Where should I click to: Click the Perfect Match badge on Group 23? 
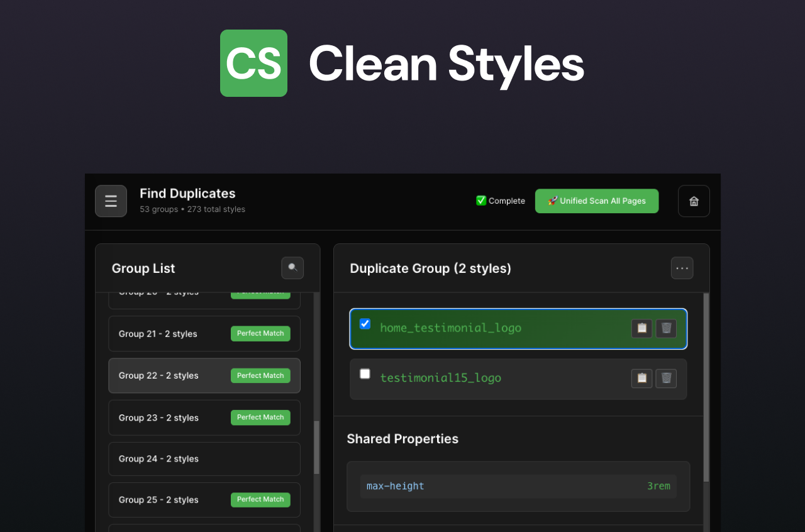pyautogui.click(x=260, y=417)
